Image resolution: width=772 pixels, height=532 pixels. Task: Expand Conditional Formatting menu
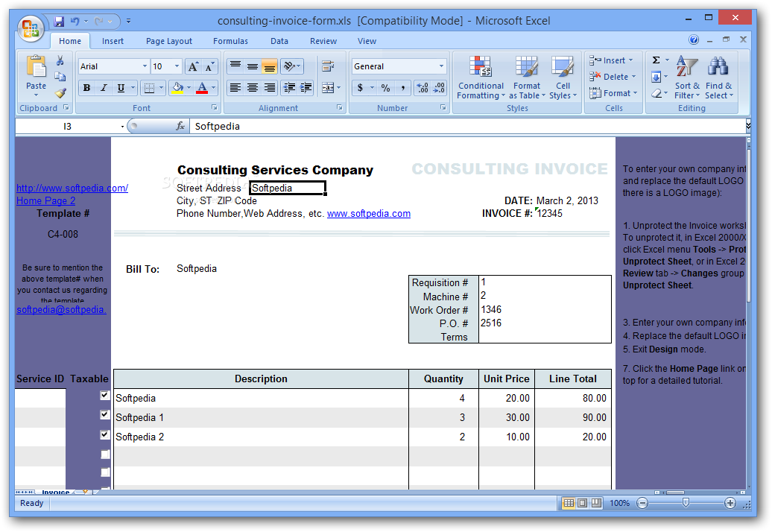tap(481, 77)
